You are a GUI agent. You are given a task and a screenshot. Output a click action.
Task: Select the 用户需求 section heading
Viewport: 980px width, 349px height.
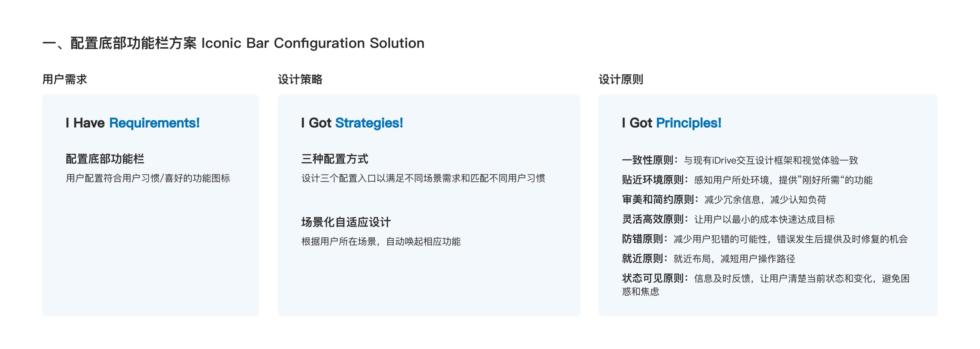[65, 79]
